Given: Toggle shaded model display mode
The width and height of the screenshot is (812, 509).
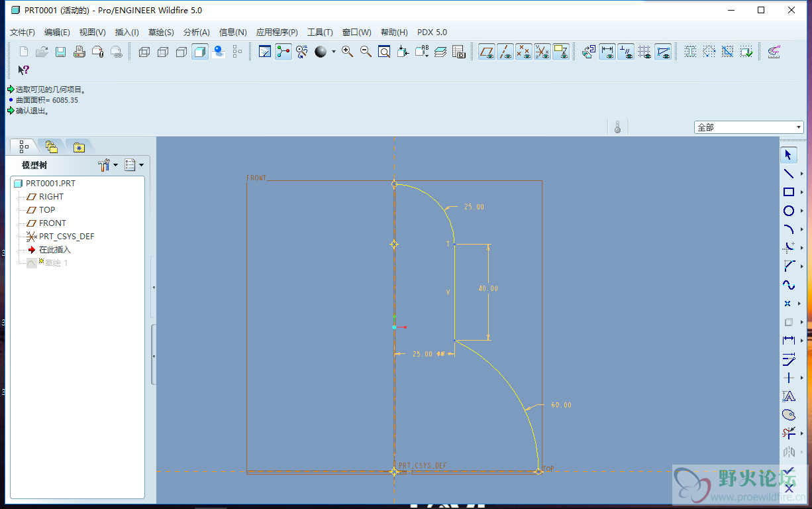Looking at the screenshot, I should point(200,52).
